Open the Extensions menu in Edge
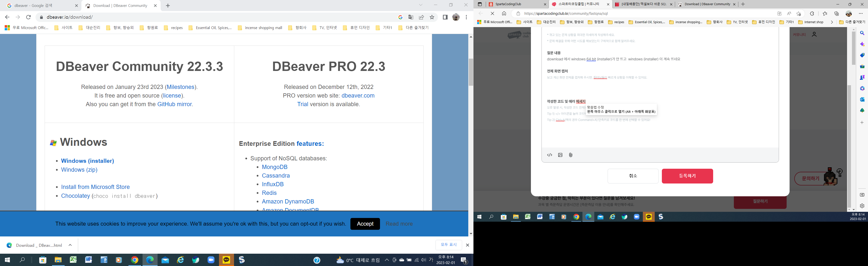The height and width of the screenshot is (266, 868). (812, 14)
